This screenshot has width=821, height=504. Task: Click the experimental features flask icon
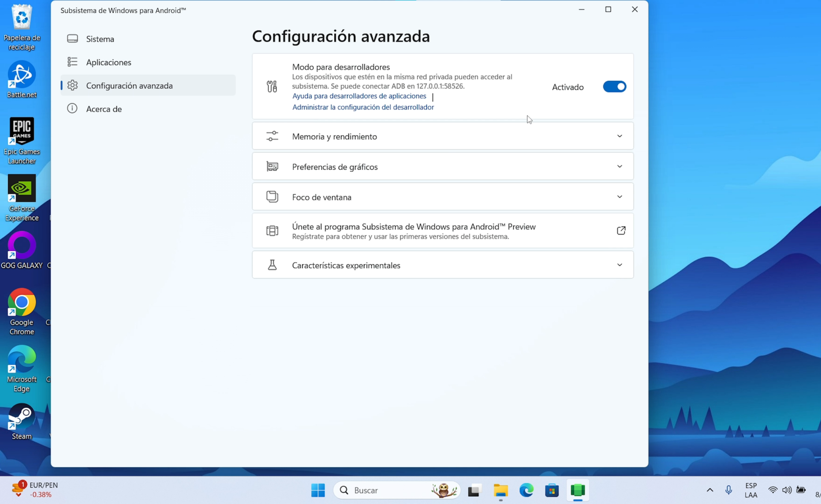tap(272, 265)
